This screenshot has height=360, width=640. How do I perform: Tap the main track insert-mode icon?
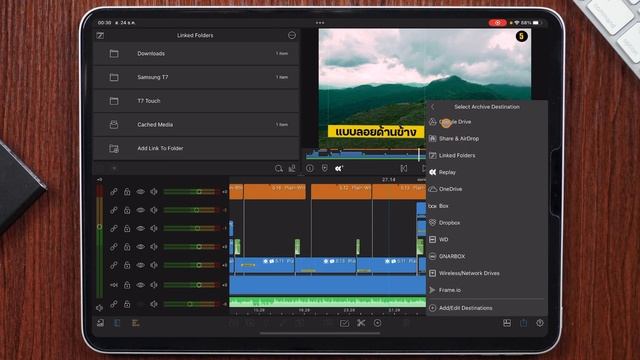114,284
